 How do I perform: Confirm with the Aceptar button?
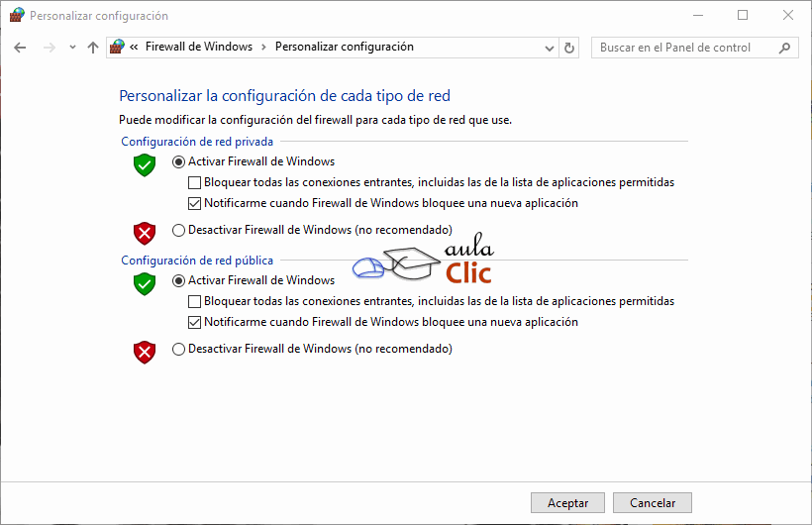[567, 503]
